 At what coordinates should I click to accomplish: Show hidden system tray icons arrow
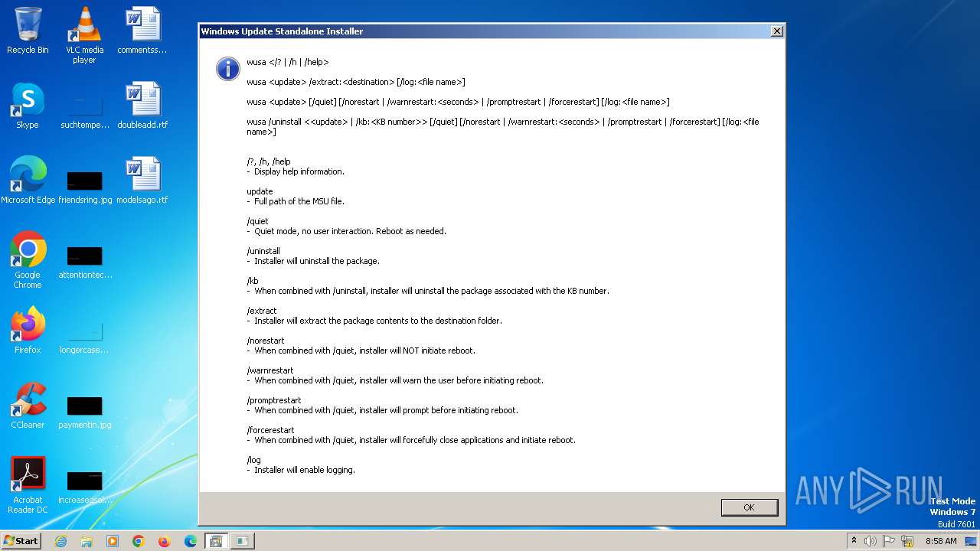pyautogui.click(x=854, y=541)
